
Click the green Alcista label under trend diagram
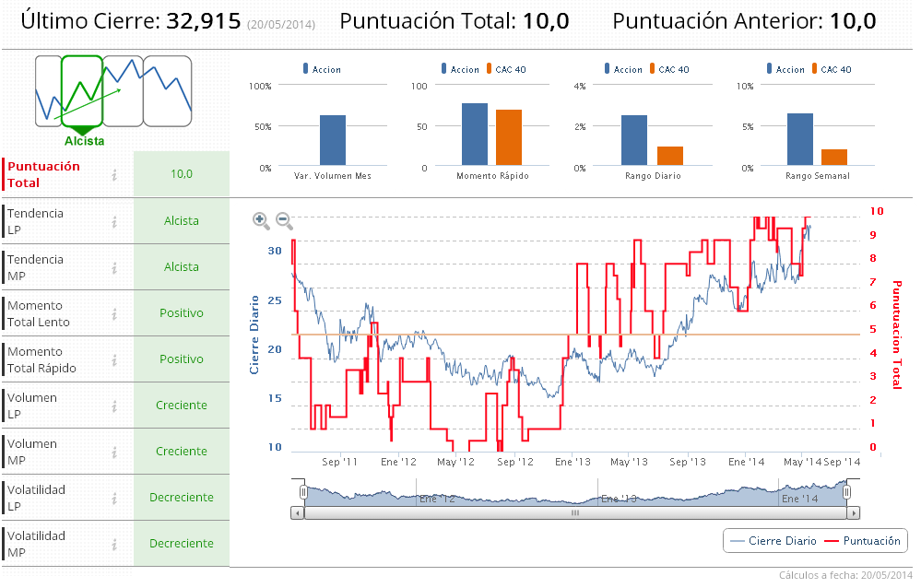(x=85, y=141)
